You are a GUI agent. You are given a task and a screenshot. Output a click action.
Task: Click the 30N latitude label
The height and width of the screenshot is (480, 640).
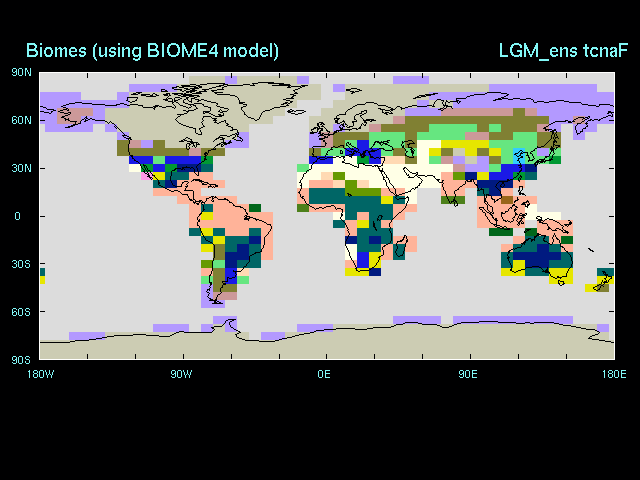coord(21,169)
